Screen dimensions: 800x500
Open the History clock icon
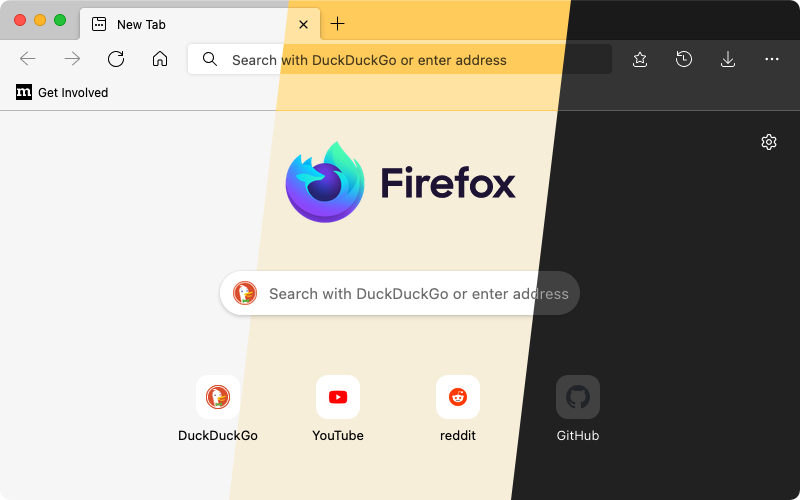684,59
